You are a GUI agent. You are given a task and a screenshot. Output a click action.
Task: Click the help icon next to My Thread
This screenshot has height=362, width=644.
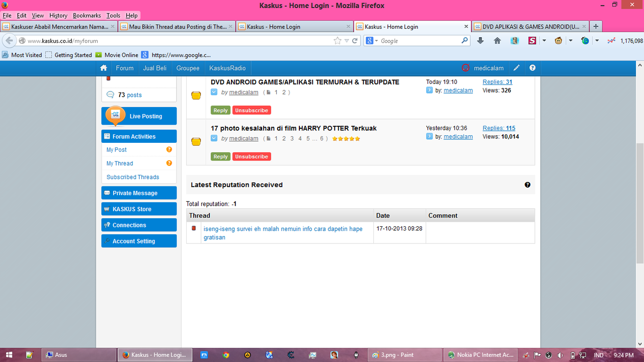[169, 163]
